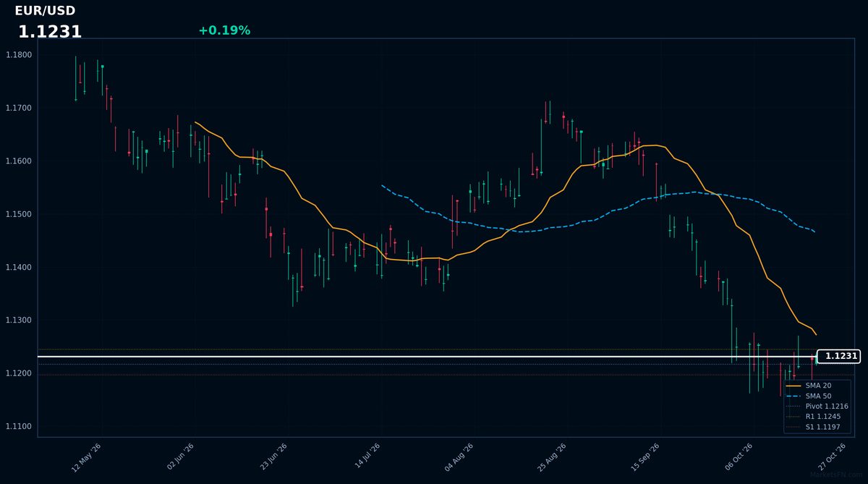Click the 1.1200 price axis label
The width and height of the screenshot is (868, 484).
19,373
